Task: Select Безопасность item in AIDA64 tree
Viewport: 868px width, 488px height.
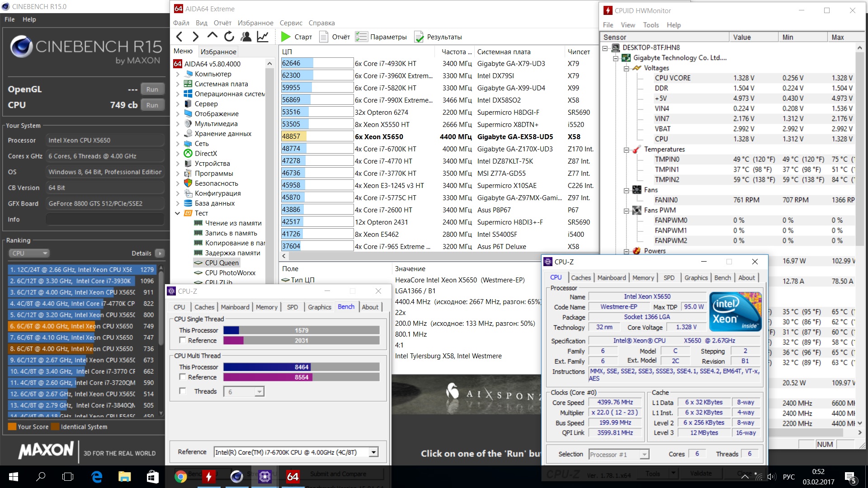Action: [x=216, y=183]
